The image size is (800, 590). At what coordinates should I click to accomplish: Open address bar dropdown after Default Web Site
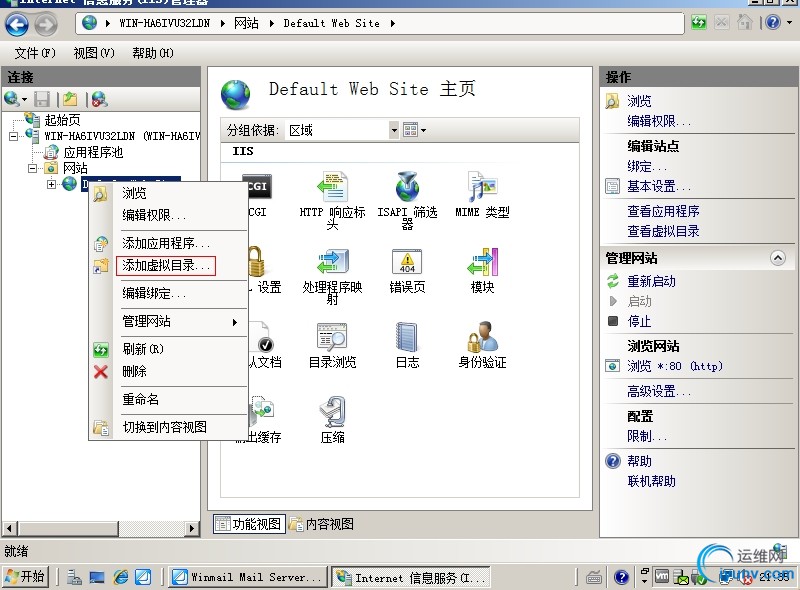[x=392, y=23]
